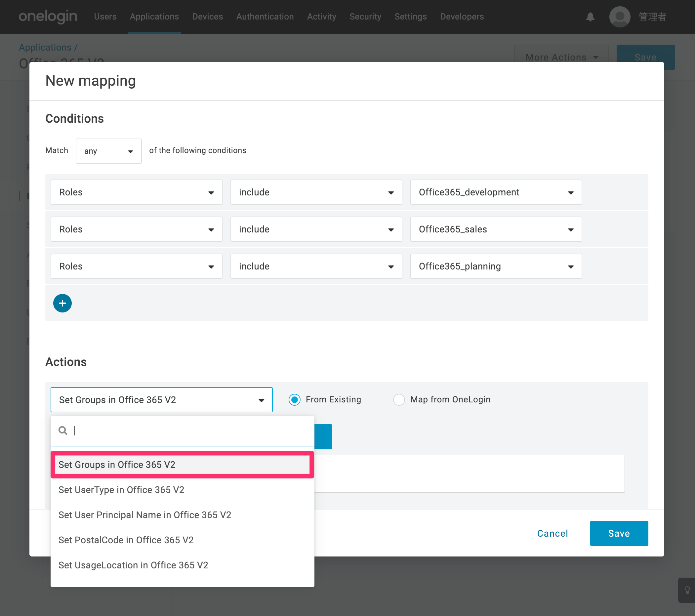
Task: Open the Office365_development value dropdown
Action: (x=496, y=192)
